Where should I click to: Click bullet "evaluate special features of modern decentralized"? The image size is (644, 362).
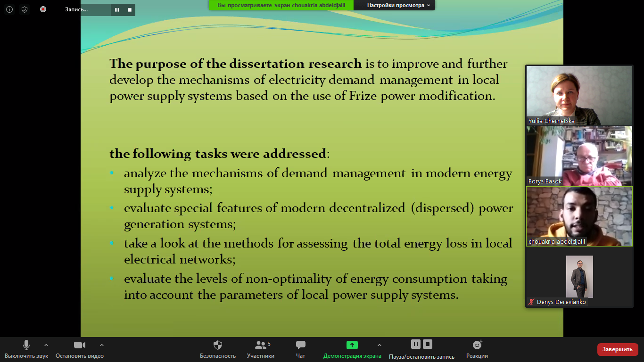(319, 216)
